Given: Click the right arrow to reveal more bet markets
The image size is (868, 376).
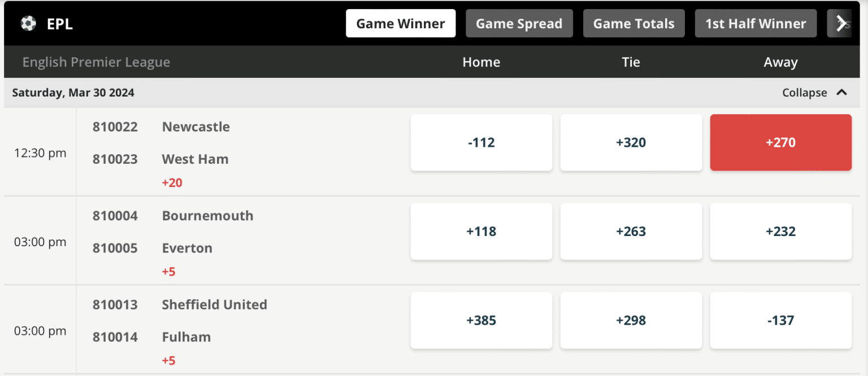Looking at the screenshot, I should (x=842, y=23).
